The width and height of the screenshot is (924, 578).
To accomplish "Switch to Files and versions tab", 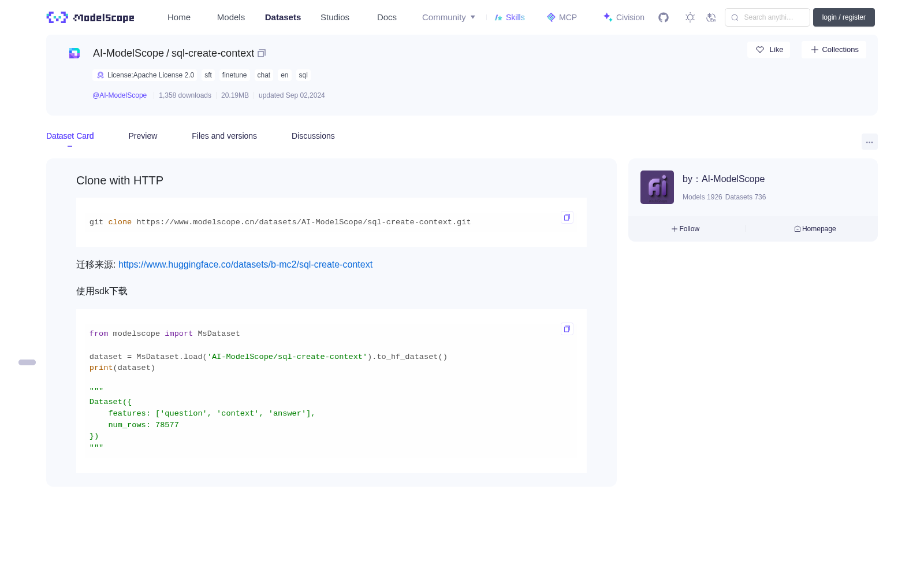I will [224, 136].
